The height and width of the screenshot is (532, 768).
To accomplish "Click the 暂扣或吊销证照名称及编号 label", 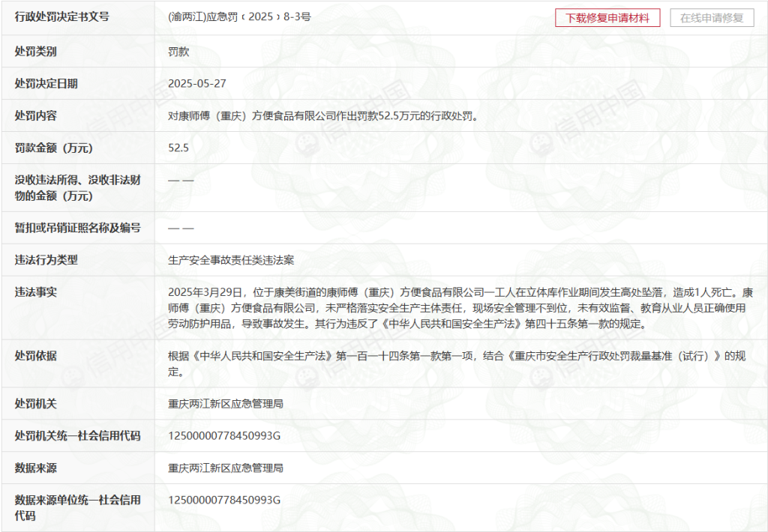I will point(78,228).
